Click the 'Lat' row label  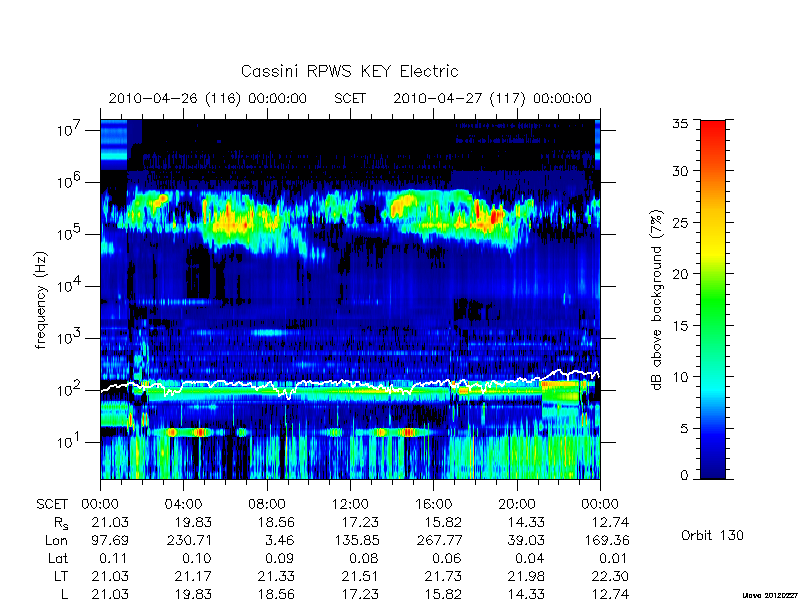click(58, 559)
